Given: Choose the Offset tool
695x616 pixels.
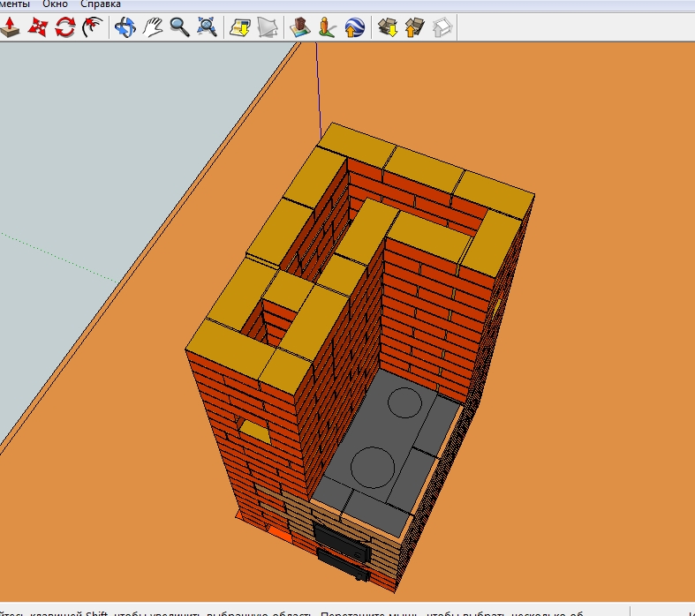Looking at the screenshot, I should tap(91, 27).
